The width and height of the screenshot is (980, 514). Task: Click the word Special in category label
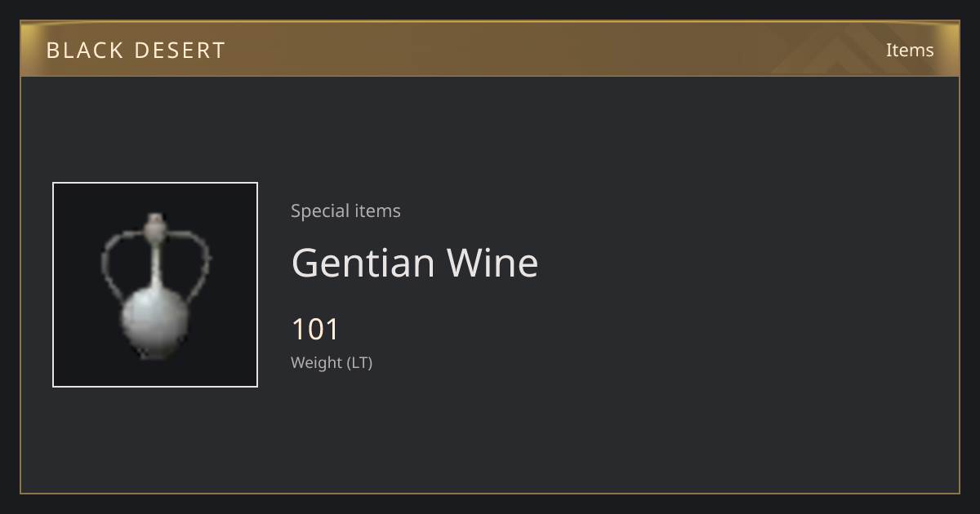(x=317, y=211)
